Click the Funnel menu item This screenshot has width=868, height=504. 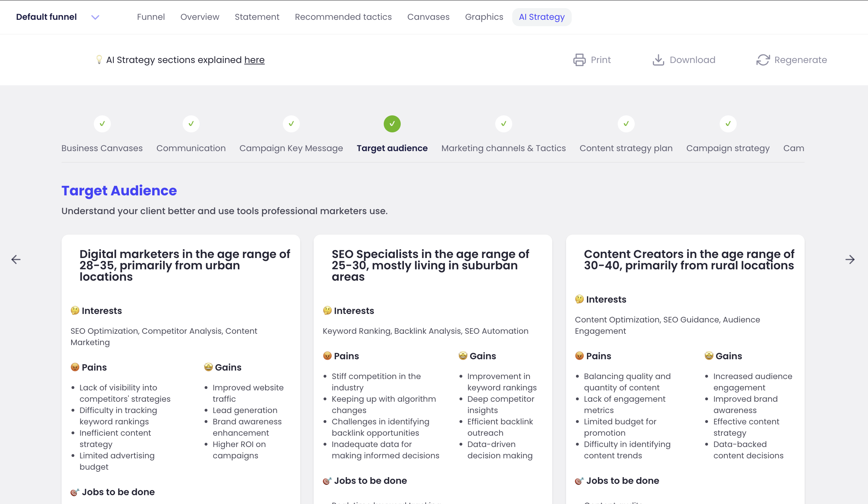(151, 16)
